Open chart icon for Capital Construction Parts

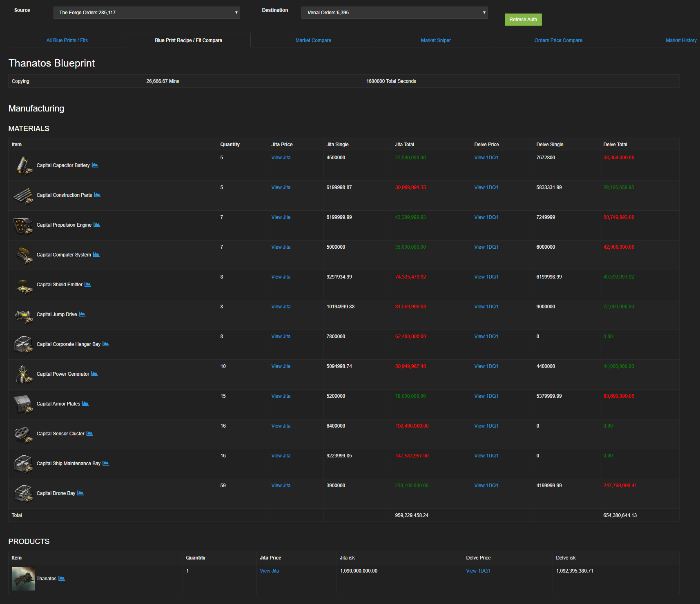(97, 195)
